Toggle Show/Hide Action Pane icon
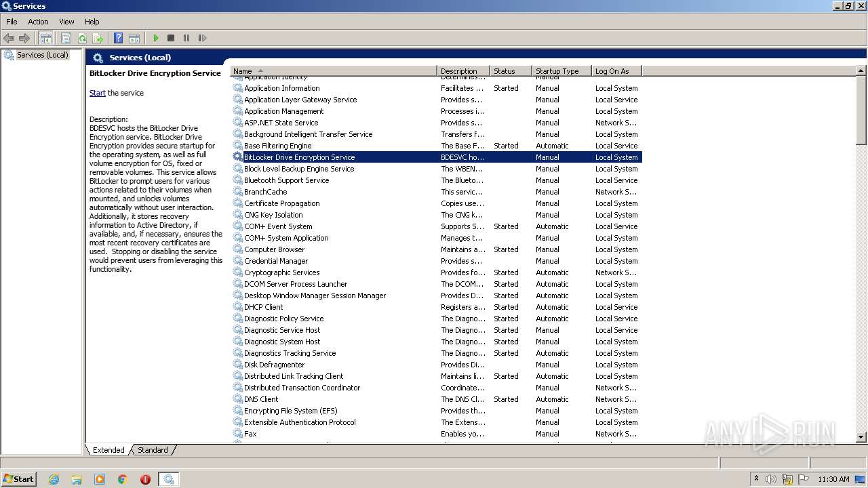 coord(134,39)
